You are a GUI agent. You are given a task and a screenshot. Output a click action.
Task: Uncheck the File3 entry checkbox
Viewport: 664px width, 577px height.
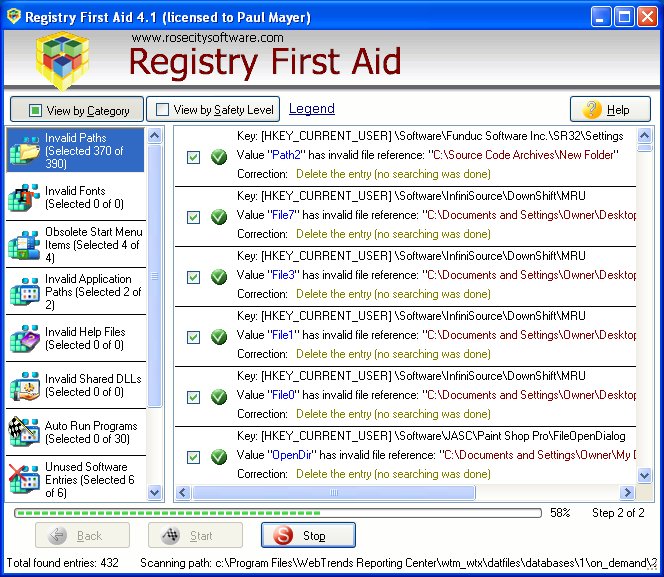tap(194, 277)
